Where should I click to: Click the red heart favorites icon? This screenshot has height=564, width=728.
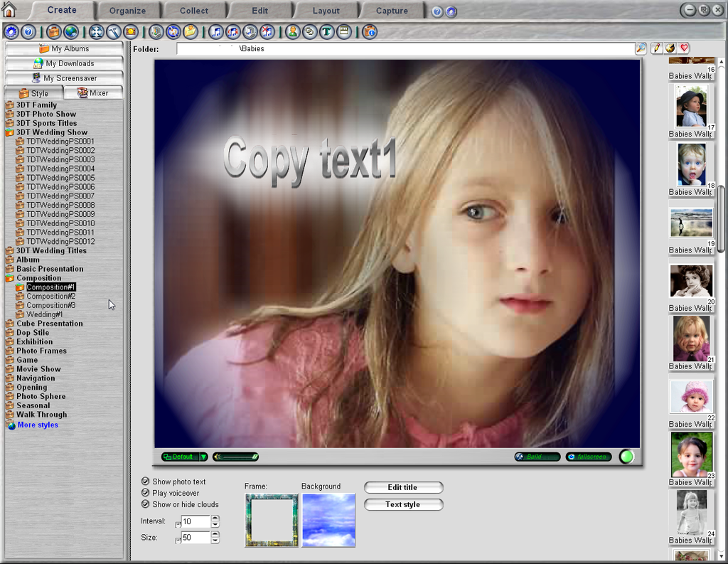click(684, 48)
